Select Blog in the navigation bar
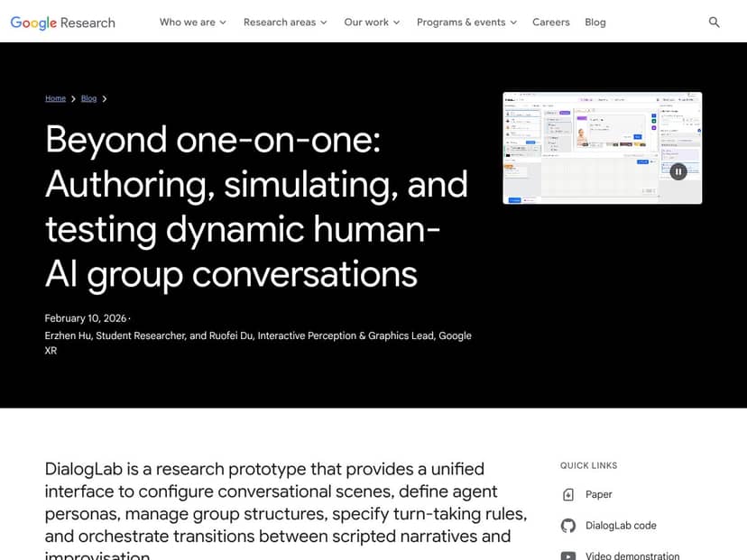This screenshot has height=560, width=747. pos(595,22)
